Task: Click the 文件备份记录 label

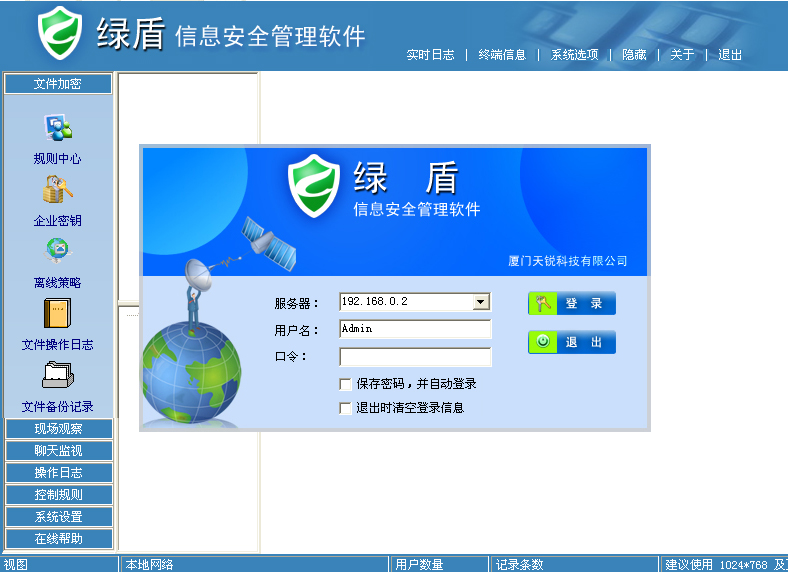Action: tap(57, 407)
